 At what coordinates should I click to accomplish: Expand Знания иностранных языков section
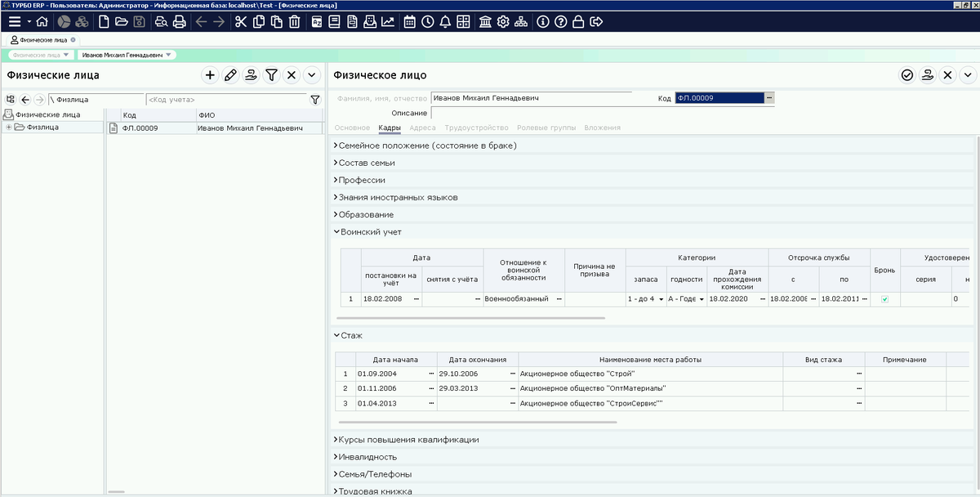(336, 197)
